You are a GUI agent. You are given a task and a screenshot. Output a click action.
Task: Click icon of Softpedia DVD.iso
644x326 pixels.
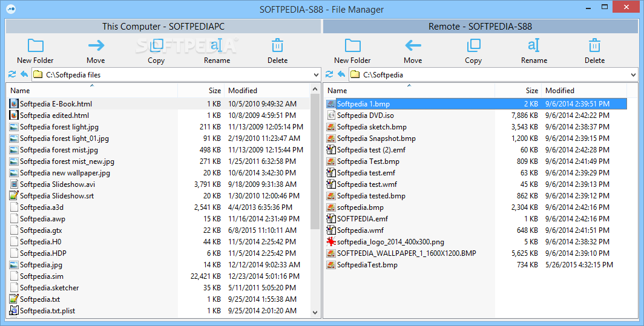331,115
